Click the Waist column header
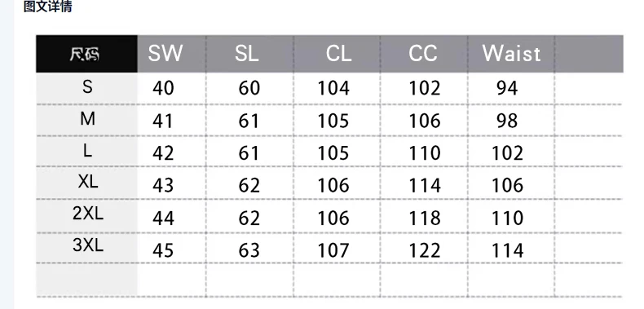The height and width of the screenshot is (309, 644). click(x=511, y=54)
